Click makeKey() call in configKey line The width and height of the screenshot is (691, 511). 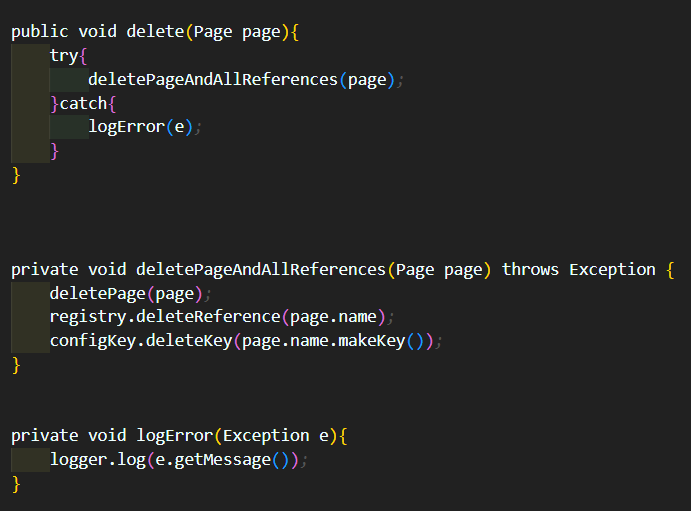point(381,341)
